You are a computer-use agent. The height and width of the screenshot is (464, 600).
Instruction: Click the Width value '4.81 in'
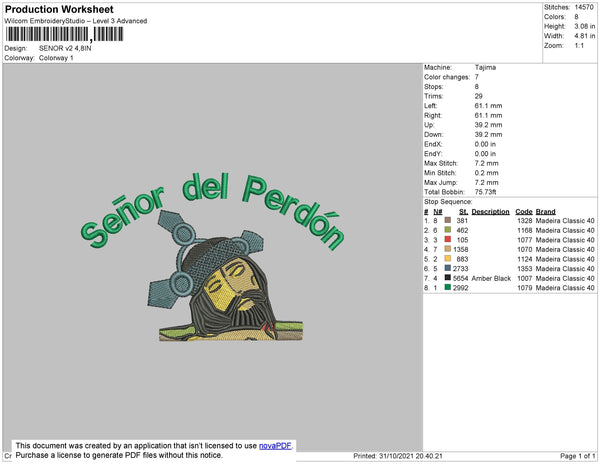pyautogui.click(x=585, y=36)
